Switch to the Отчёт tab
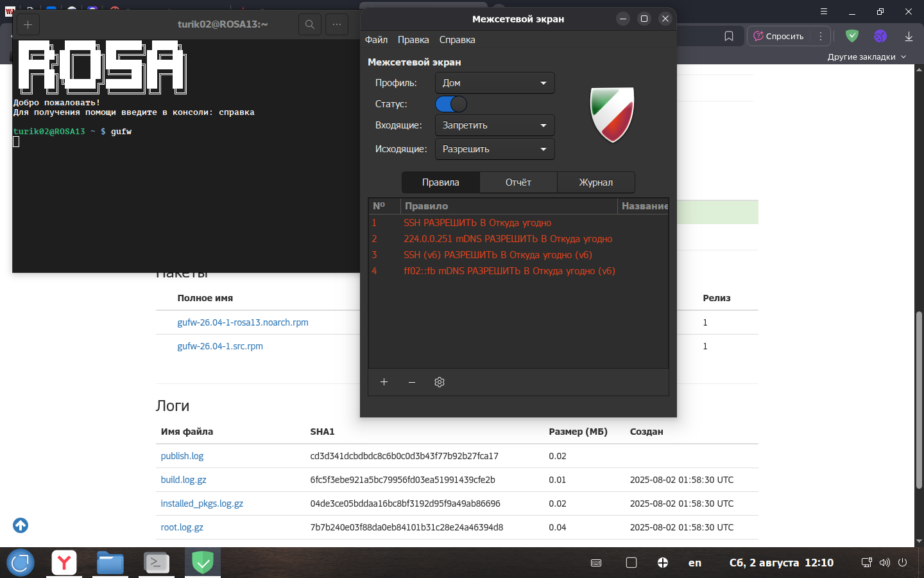The height and width of the screenshot is (578, 924). 518,182
